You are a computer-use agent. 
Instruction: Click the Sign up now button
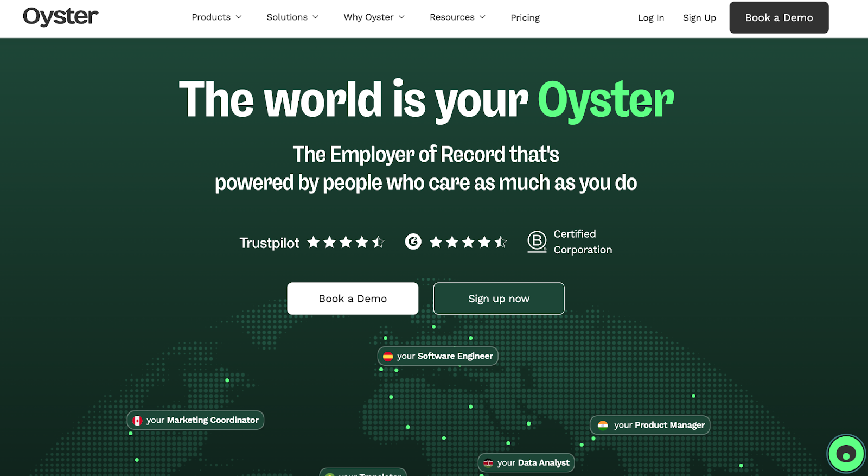(x=499, y=299)
